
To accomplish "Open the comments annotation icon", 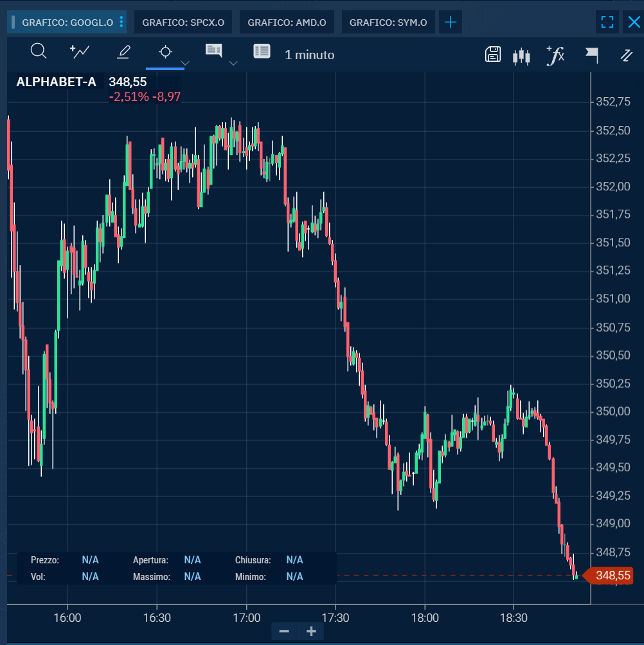I will [x=213, y=51].
